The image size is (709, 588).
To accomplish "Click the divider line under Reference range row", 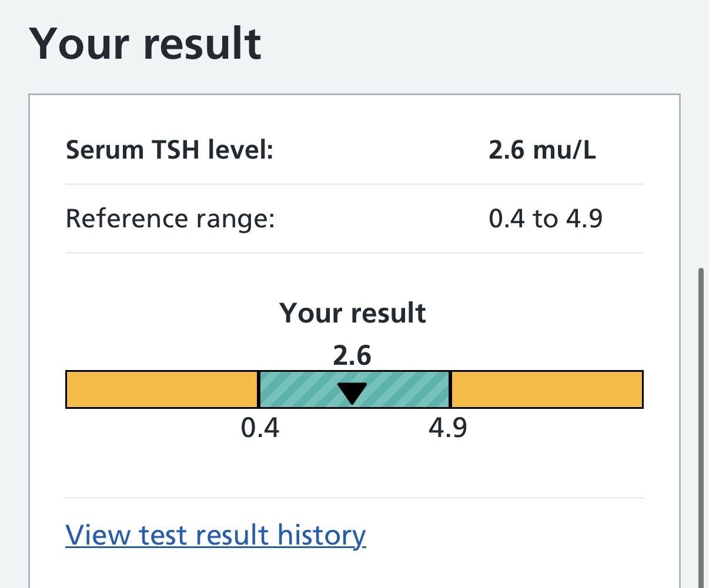I will coord(354,253).
